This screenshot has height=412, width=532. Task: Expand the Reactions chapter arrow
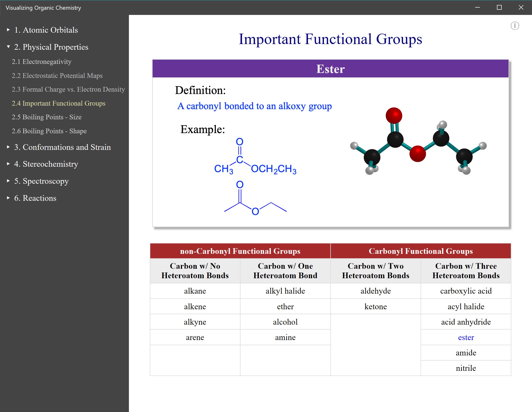click(x=8, y=198)
